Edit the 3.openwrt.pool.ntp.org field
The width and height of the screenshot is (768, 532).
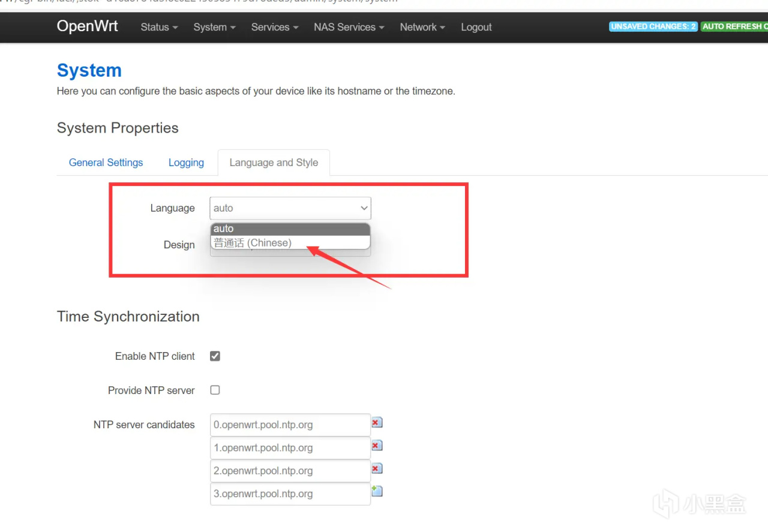click(x=290, y=494)
